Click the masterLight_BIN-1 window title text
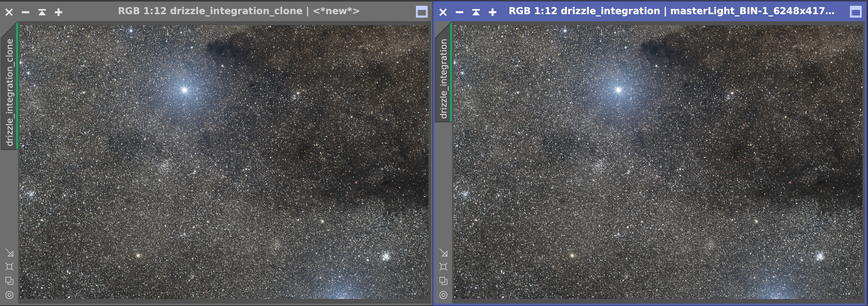The height and width of the screenshot is (306, 868). 671,11
